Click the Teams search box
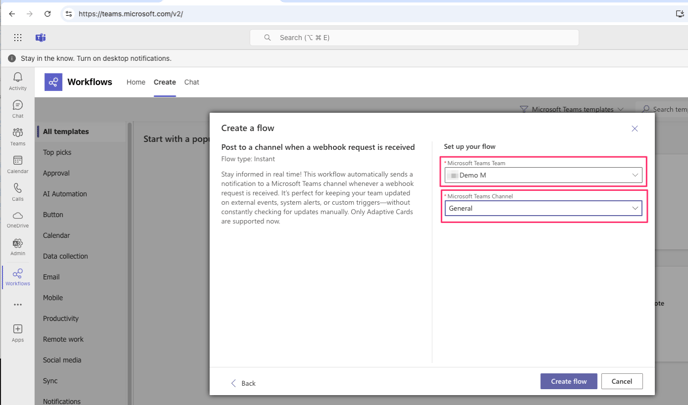Viewport: 688px width, 405px height. click(x=414, y=38)
